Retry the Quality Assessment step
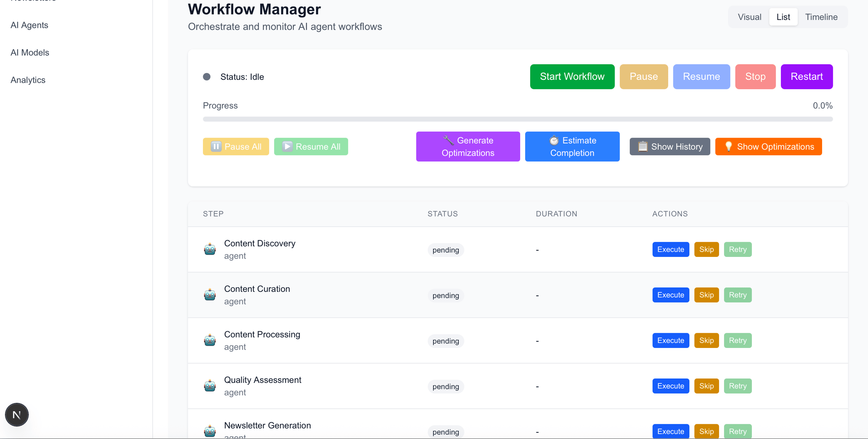Viewport: 868px width, 439px height. tap(737, 386)
